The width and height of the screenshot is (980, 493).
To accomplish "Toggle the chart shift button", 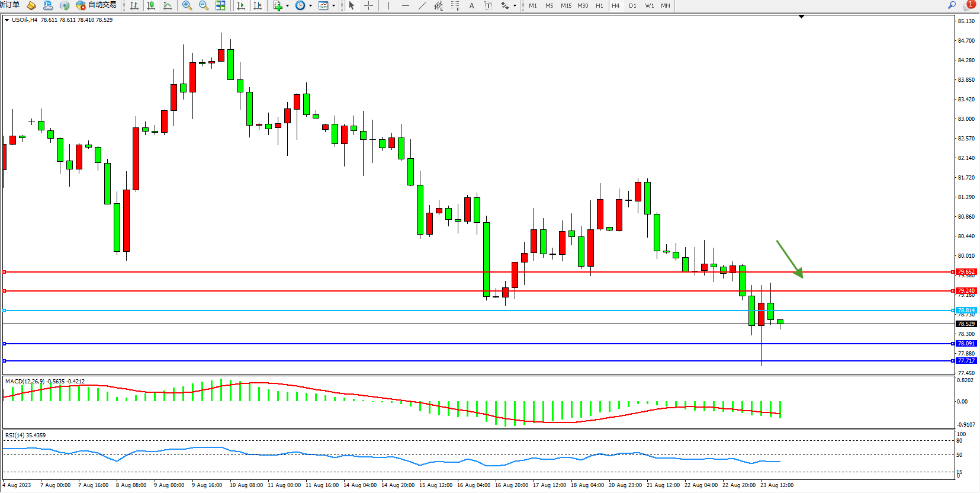I will tap(258, 5).
